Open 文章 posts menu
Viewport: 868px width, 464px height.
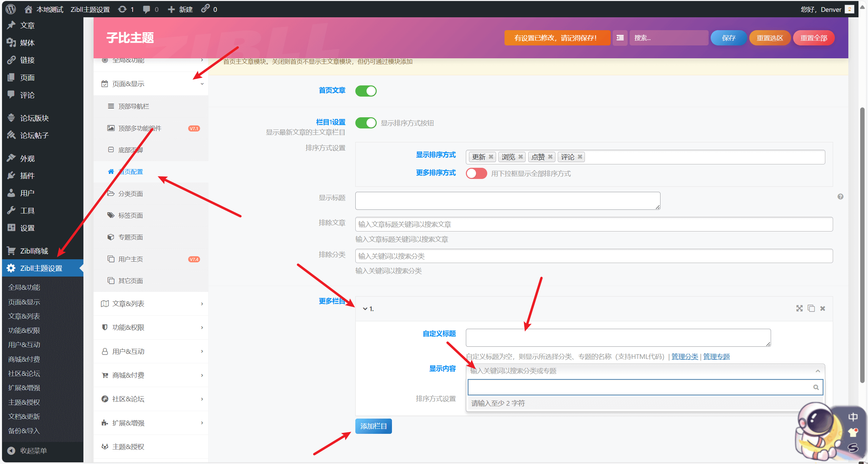(x=43, y=25)
